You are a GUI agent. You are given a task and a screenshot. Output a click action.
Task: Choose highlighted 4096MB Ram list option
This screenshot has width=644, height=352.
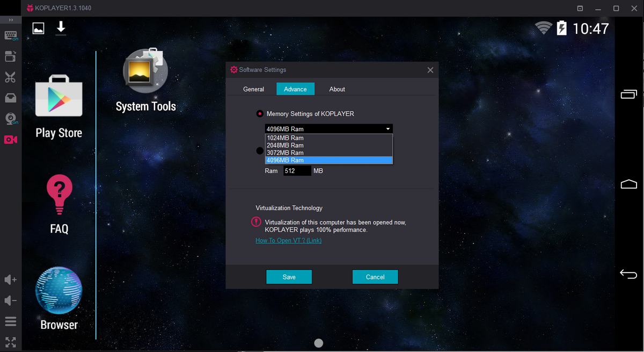pyautogui.click(x=329, y=160)
